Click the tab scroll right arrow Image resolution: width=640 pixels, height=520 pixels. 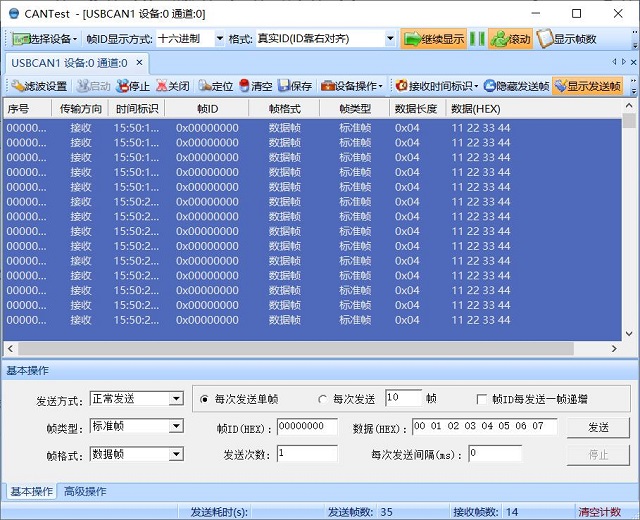pyautogui.click(x=624, y=62)
